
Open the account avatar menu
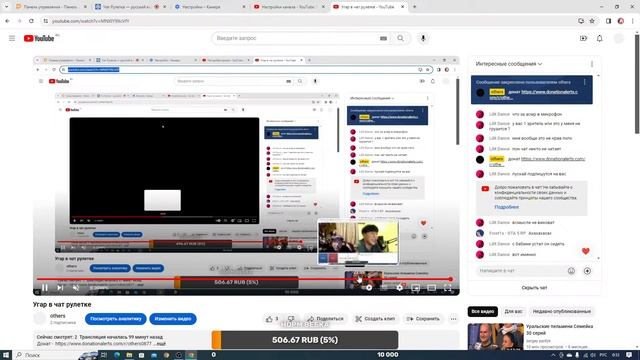[619, 38]
